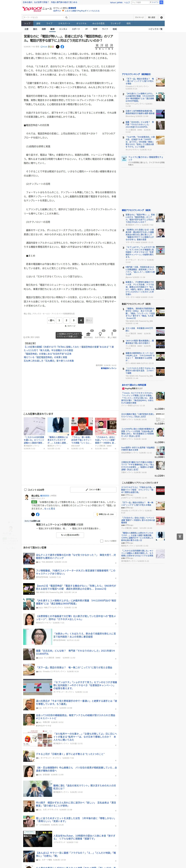This screenshot has height=868, width=186.
Task: Click the コメントを書く button
Action: point(93,490)
